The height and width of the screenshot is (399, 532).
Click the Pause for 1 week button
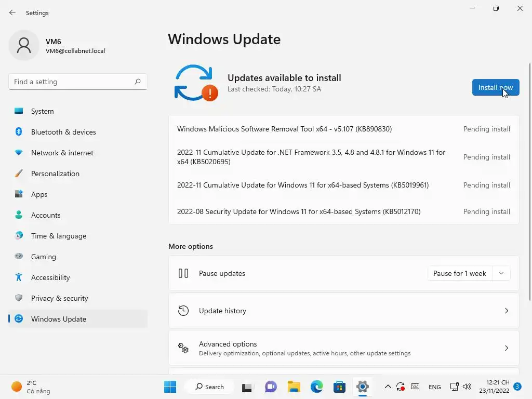[x=460, y=273]
